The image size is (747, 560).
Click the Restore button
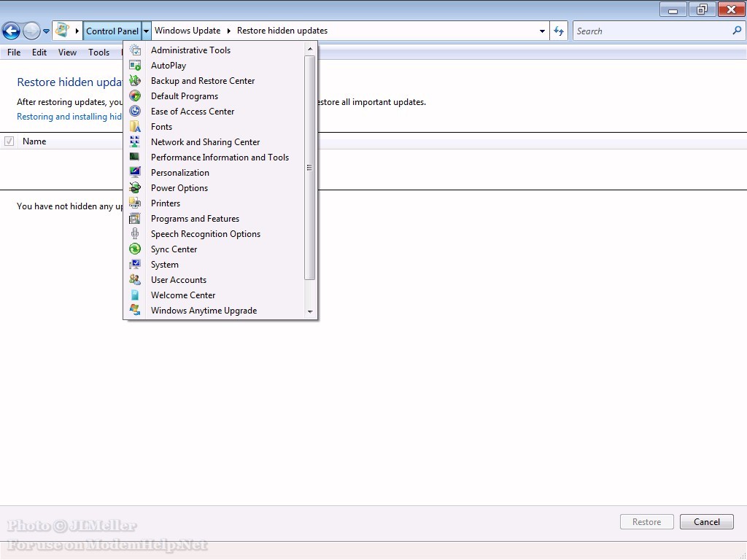[646, 522]
